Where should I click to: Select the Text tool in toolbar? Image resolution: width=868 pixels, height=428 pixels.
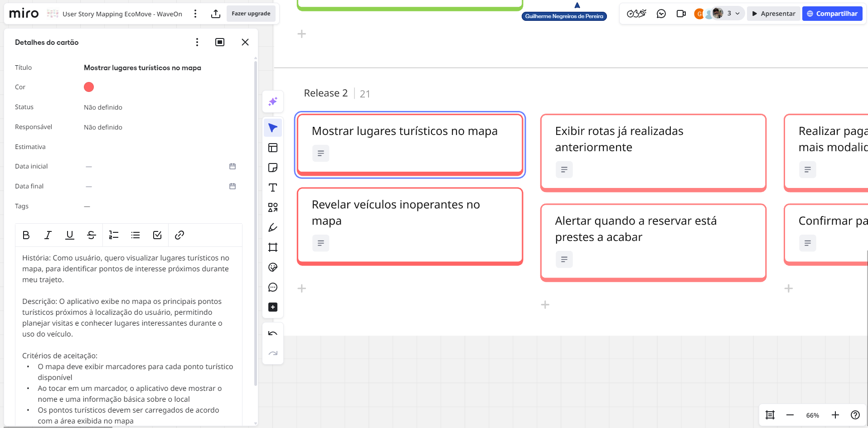click(273, 188)
